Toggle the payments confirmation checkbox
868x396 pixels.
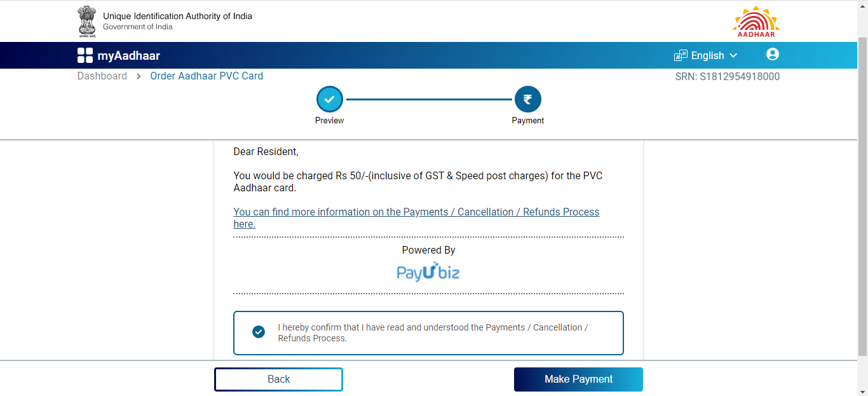[x=259, y=332]
